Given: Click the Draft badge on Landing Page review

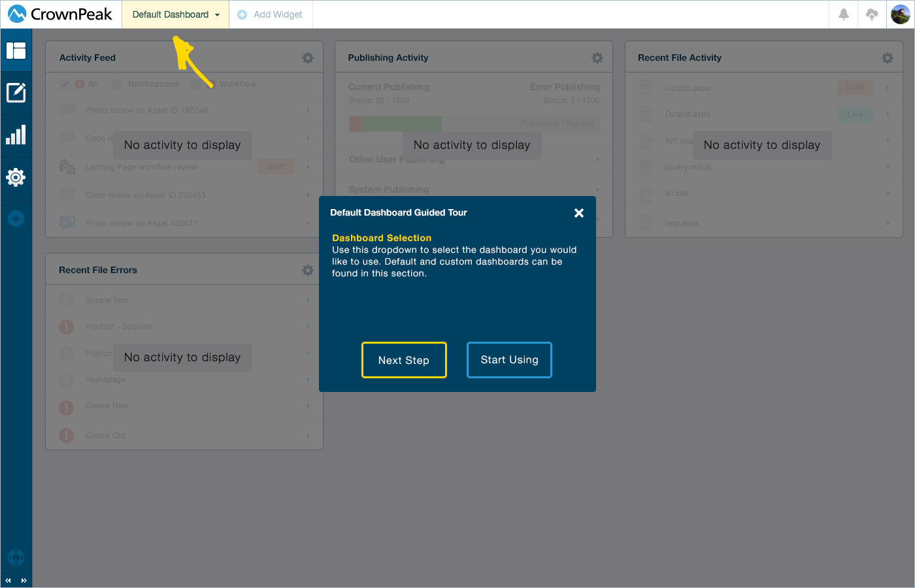Looking at the screenshot, I should click(276, 167).
